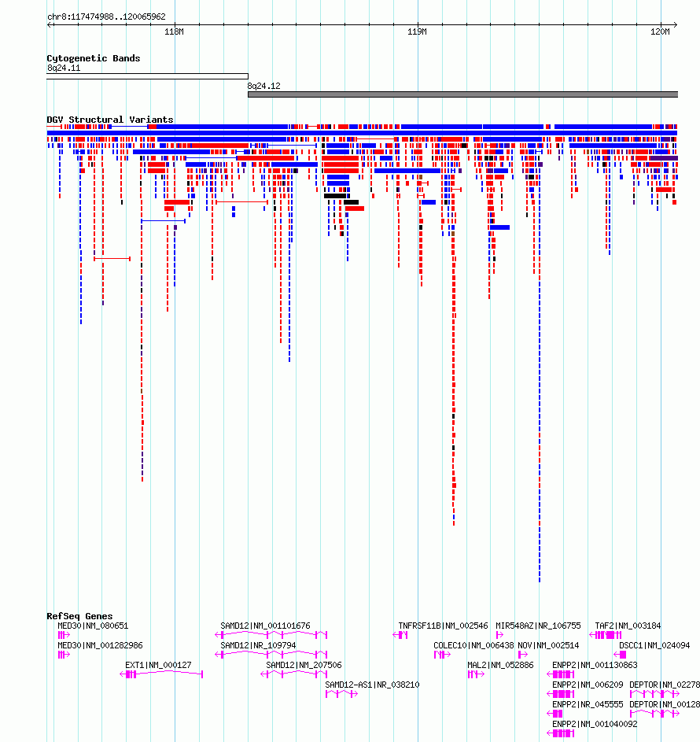Click the 118M ruler mark
The height and width of the screenshot is (742, 700).
174,31
